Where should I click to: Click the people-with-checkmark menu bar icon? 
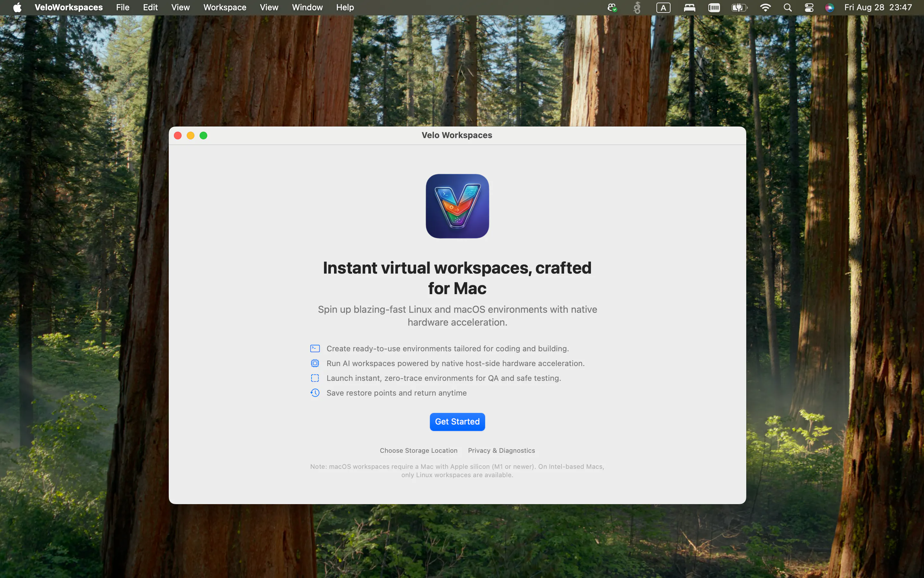pyautogui.click(x=612, y=7)
